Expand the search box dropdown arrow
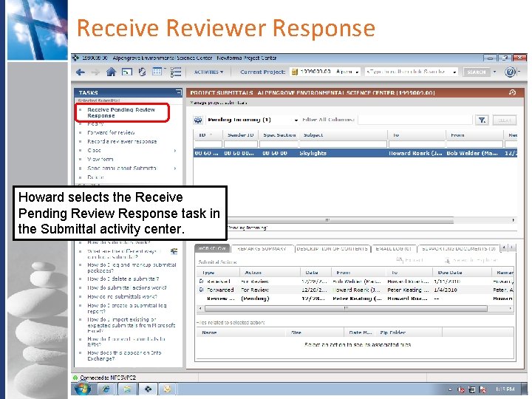Viewport: 532px width, 399px height. coord(454,72)
